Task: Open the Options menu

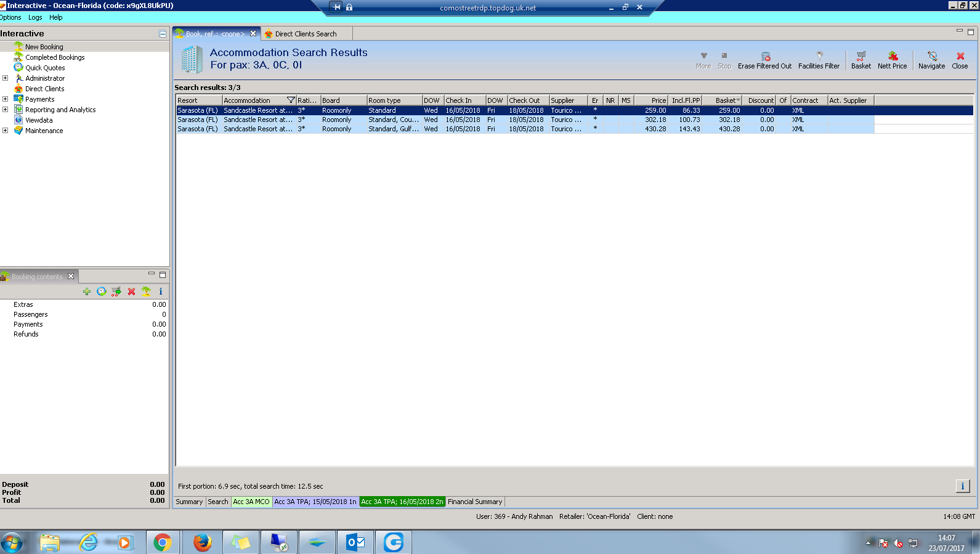Action: tap(10, 17)
